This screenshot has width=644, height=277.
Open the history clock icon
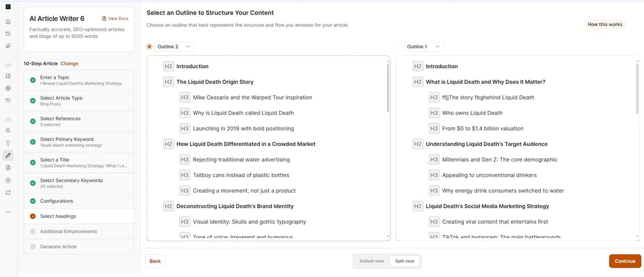pyautogui.click(x=8, y=34)
